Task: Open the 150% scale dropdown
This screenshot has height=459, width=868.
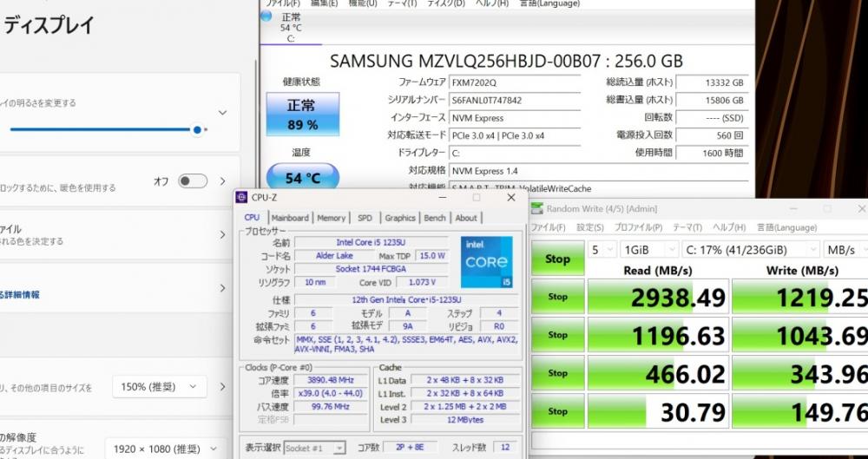Action: click(x=160, y=386)
